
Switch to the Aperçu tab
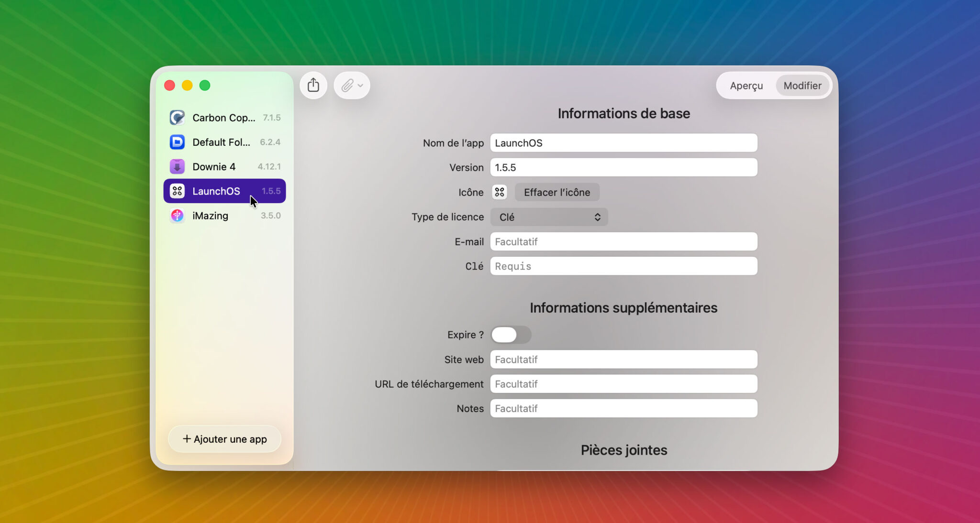746,86
